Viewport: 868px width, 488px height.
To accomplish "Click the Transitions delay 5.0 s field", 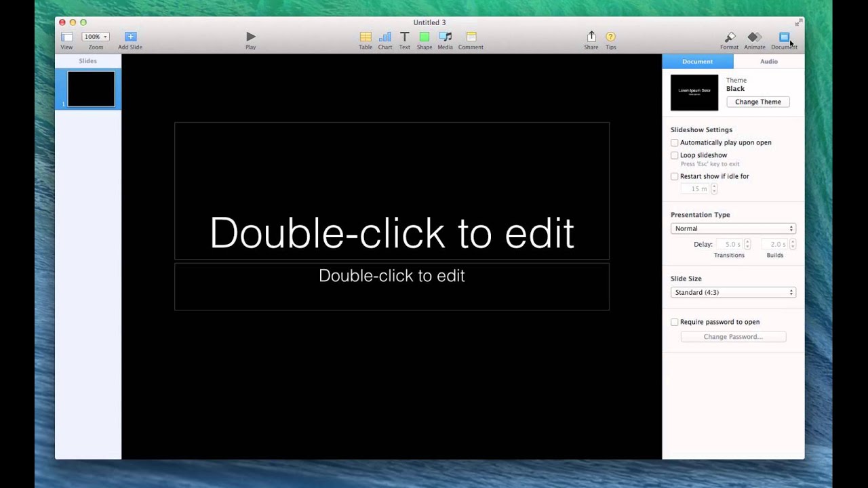I will [730, 244].
